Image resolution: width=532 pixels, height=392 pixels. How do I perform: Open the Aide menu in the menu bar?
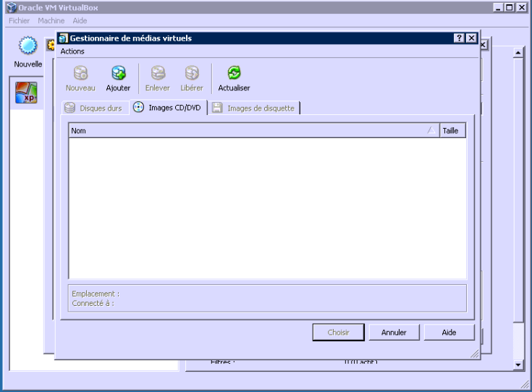[80, 20]
